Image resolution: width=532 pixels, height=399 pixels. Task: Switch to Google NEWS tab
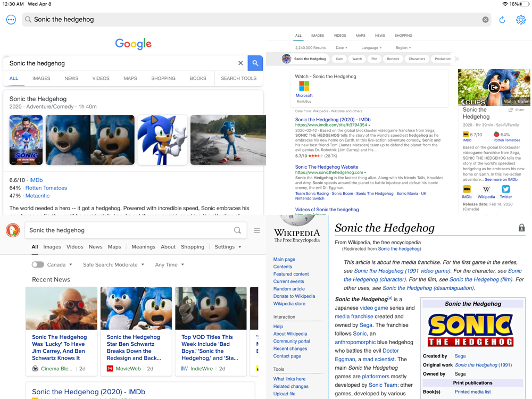[71, 78]
